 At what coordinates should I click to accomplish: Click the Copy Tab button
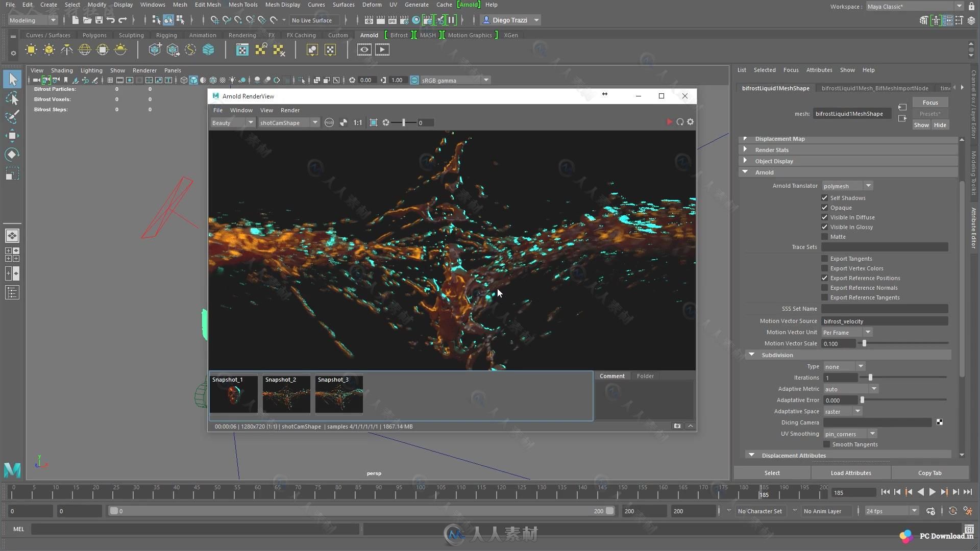point(929,473)
